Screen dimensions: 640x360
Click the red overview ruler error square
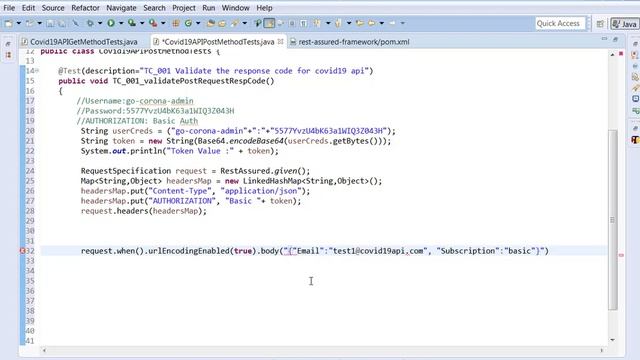(621, 53)
